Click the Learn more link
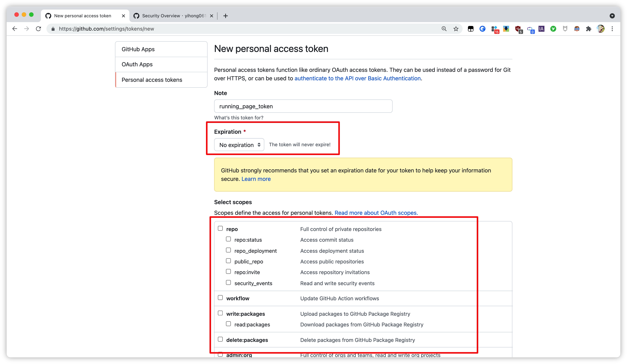Image resolution: width=627 pixels, height=364 pixels. (x=256, y=179)
